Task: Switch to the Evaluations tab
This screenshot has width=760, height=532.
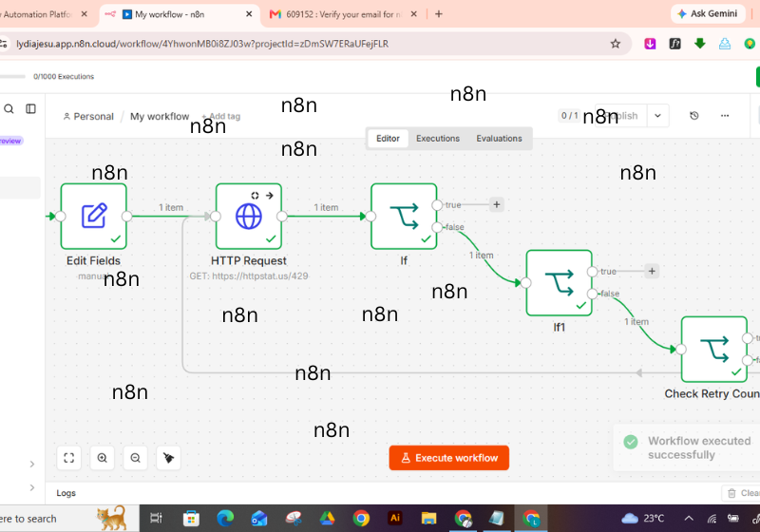Action: 499,139
